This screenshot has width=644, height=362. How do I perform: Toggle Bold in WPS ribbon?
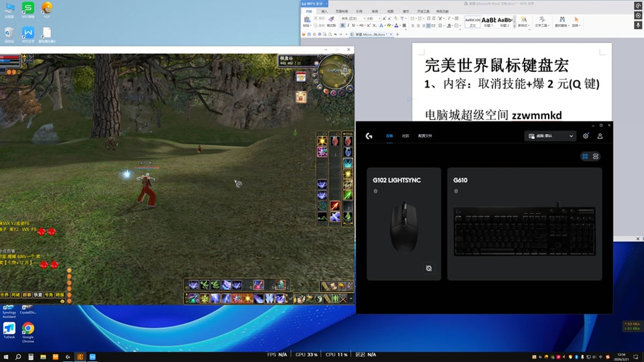click(x=342, y=25)
